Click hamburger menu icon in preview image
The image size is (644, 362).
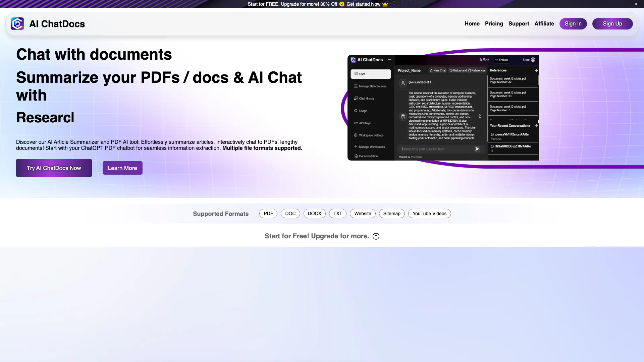point(390,60)
